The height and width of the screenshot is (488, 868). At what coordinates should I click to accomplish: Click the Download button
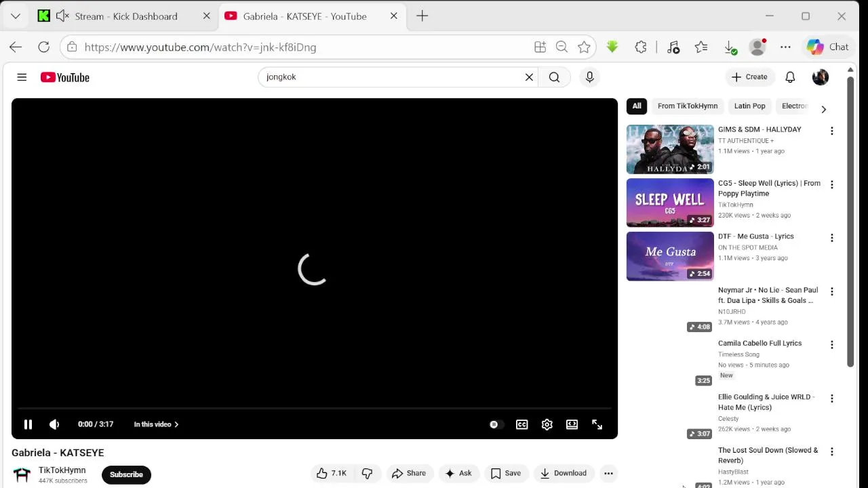tap(564, 473)
